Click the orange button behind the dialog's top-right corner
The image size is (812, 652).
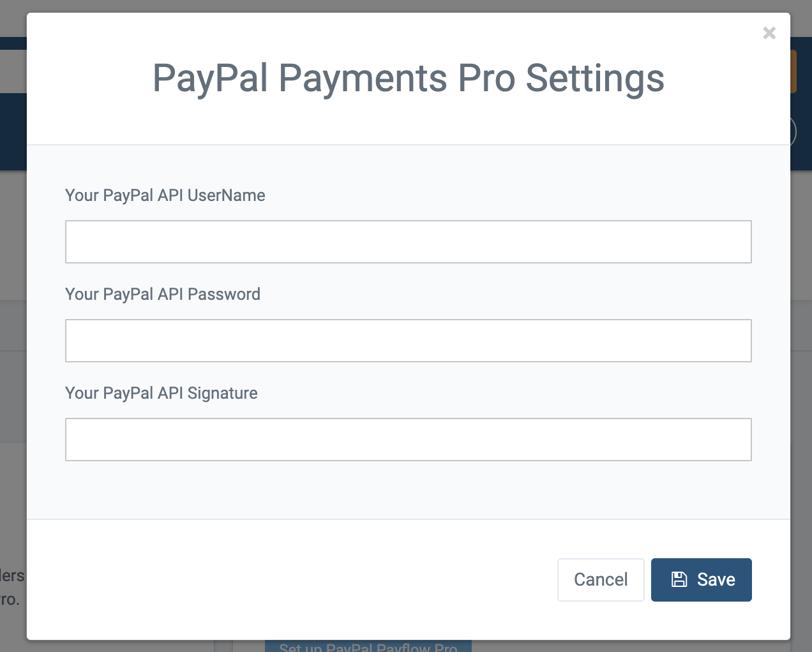pyautogui.click(x=793, y=71)
